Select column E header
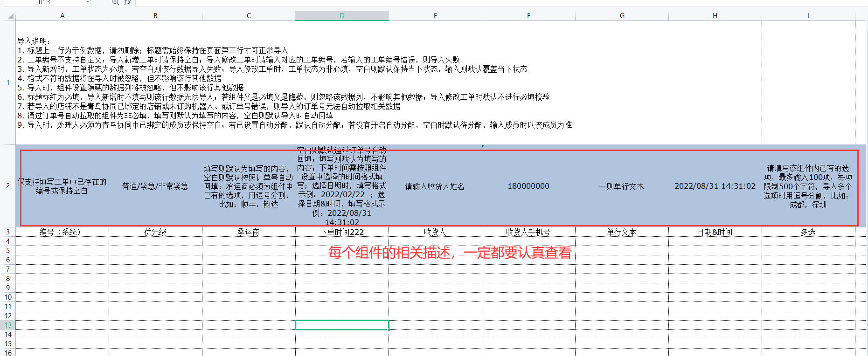The height and width of the screenshot is (356, 868). [435, 16]
